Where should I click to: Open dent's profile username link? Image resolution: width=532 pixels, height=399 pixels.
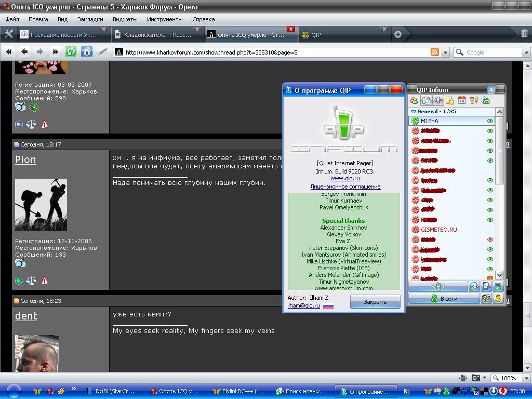26,316
